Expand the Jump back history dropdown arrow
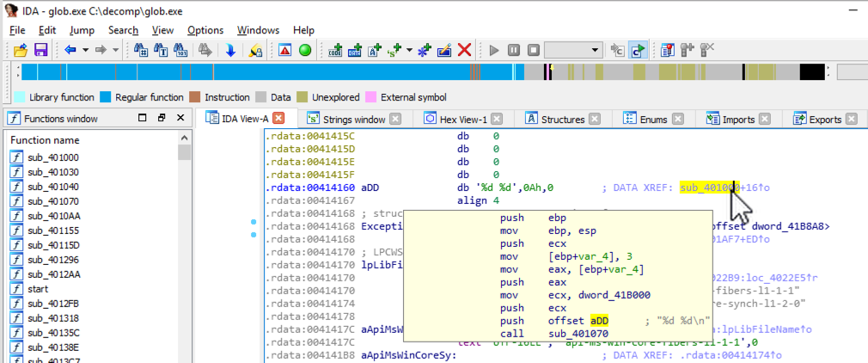 pyautogui.click(x=86, y=51)
